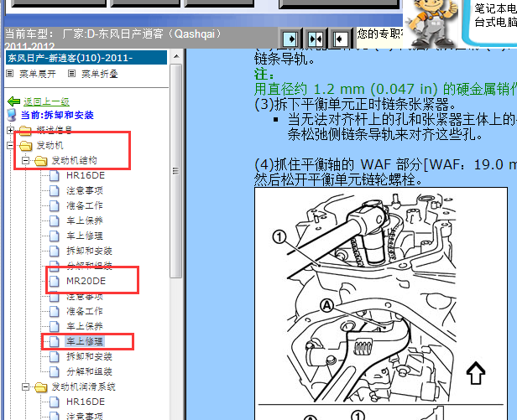Select the 发动机 folder label
The width and height of the screenshot is (517, 420).
click(50, 145)
